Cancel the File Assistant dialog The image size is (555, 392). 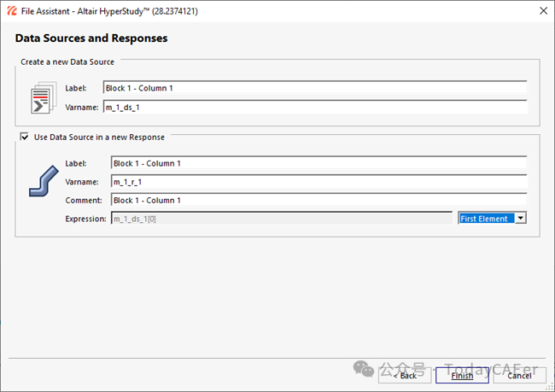519,375
